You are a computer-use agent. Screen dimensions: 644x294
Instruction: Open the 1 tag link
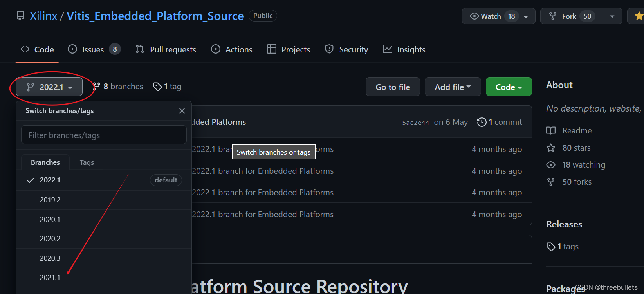tap(167, 87)
